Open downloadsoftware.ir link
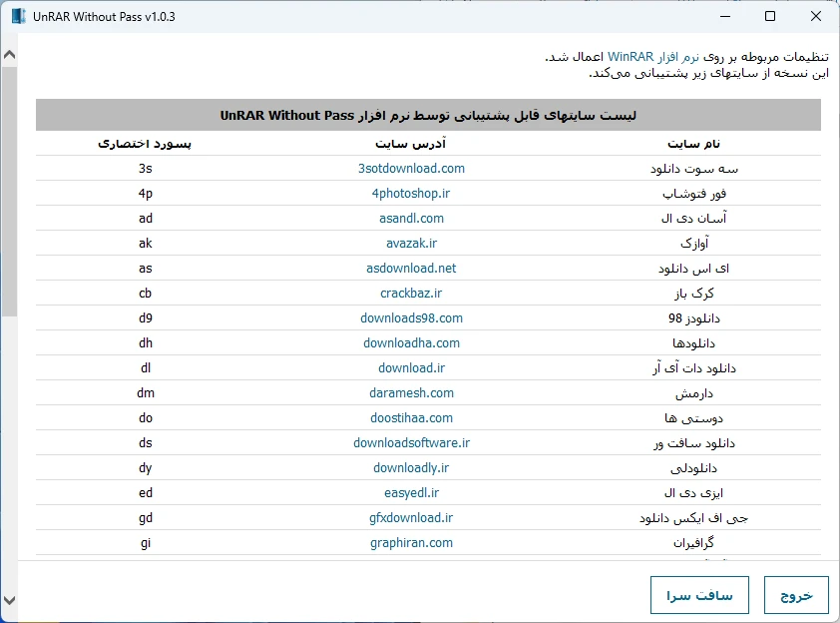Screen dimensions: 840x623 [x=411, y=443]
